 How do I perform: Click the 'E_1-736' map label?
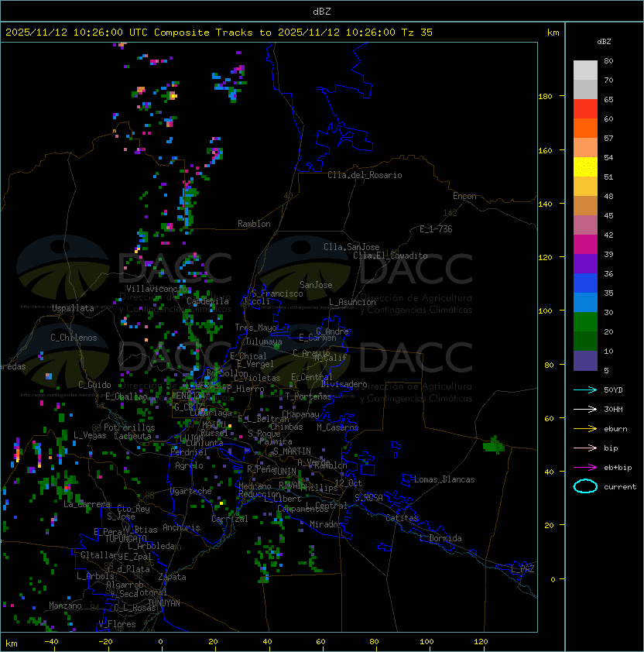pyautogui.click(x=436, y=229)
